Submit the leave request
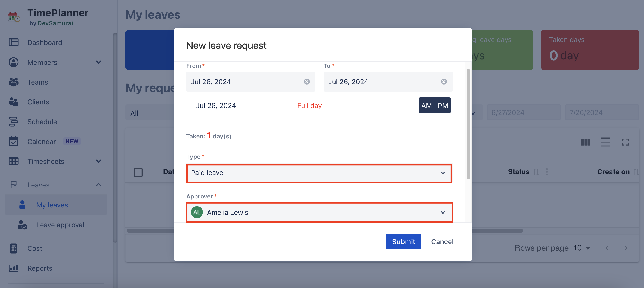Screen dimensions: 644x288 point(403,242)
